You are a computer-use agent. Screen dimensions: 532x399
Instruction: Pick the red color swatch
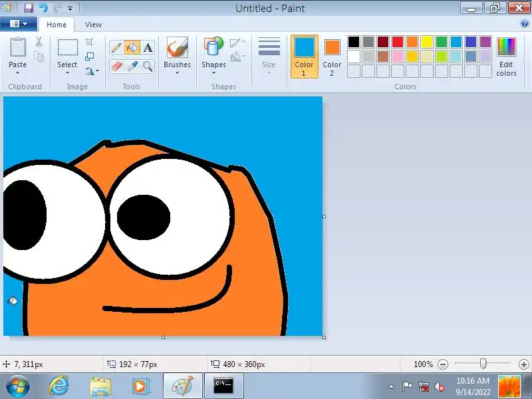398,42
